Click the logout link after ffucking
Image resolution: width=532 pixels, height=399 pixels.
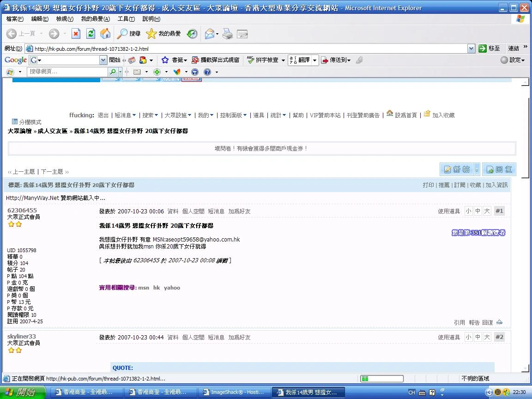[103, 115]
